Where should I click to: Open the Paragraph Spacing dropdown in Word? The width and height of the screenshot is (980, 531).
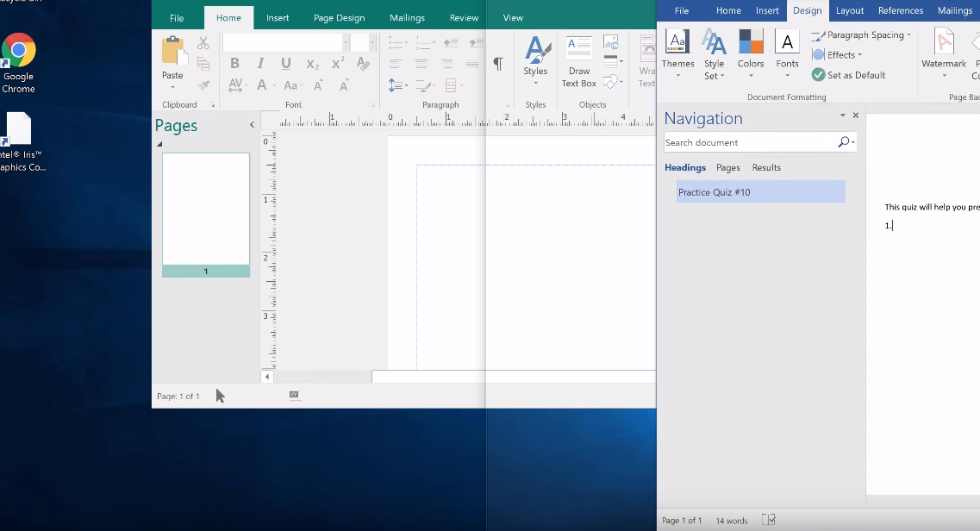point(861,35)
